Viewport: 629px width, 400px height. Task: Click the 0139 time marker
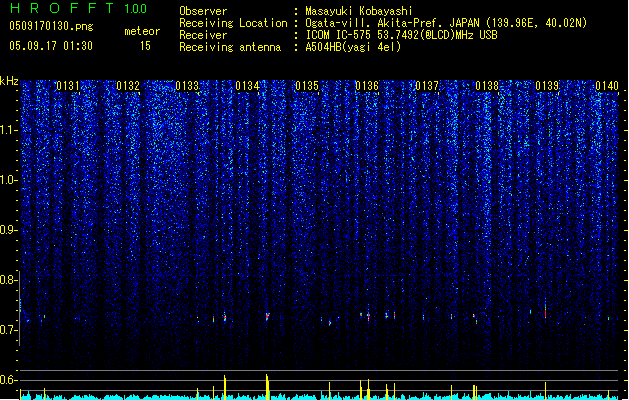coord(547,86)
